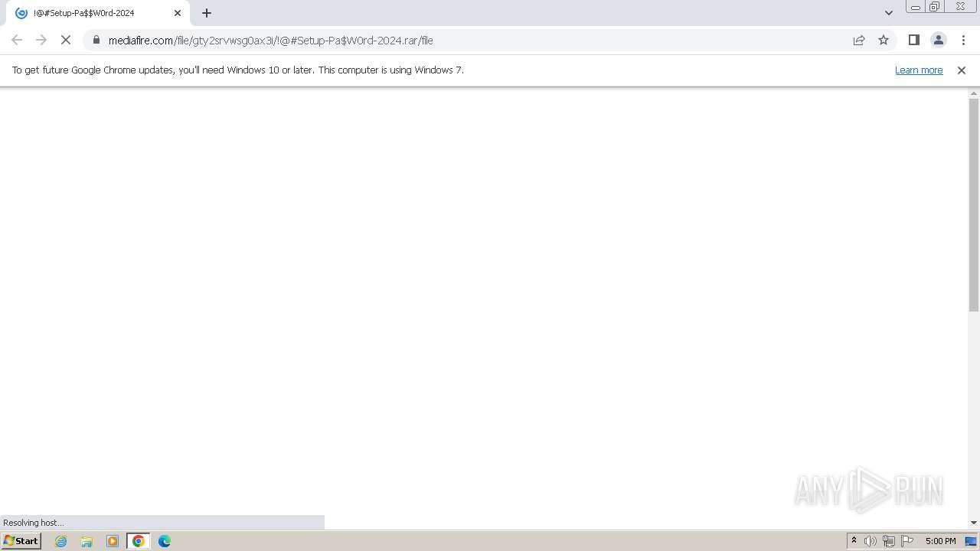Screen dimensions: 980x551
Task: Open Action Center flag icon
Action: pos(907,541)
